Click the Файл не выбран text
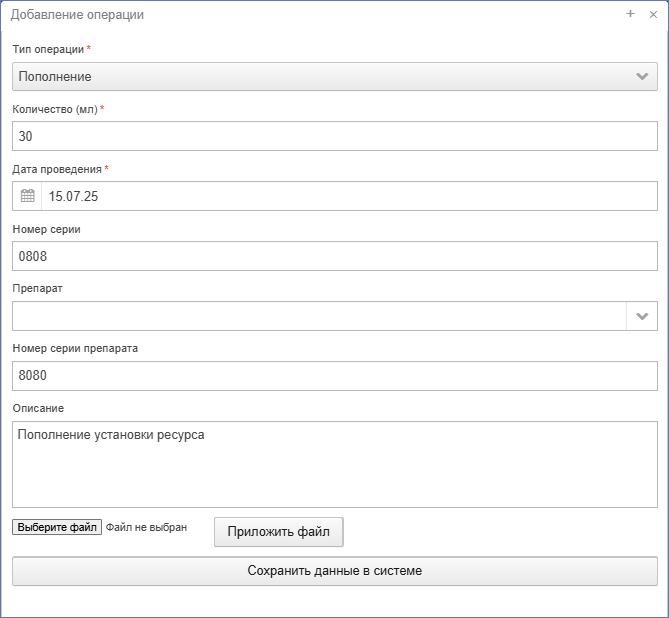The image size is (669, 618). tap(146, 528)
